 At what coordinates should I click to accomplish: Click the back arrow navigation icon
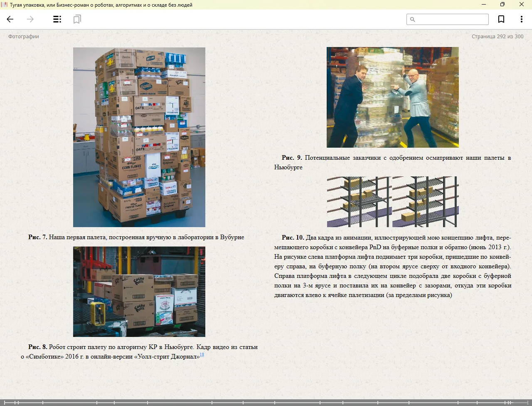click(x=10, y=19)
